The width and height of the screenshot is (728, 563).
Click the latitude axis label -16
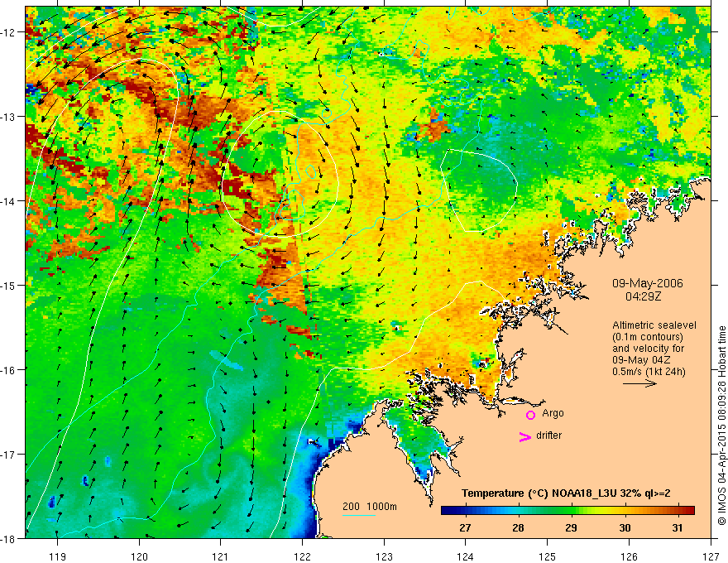tap(8, 370)
